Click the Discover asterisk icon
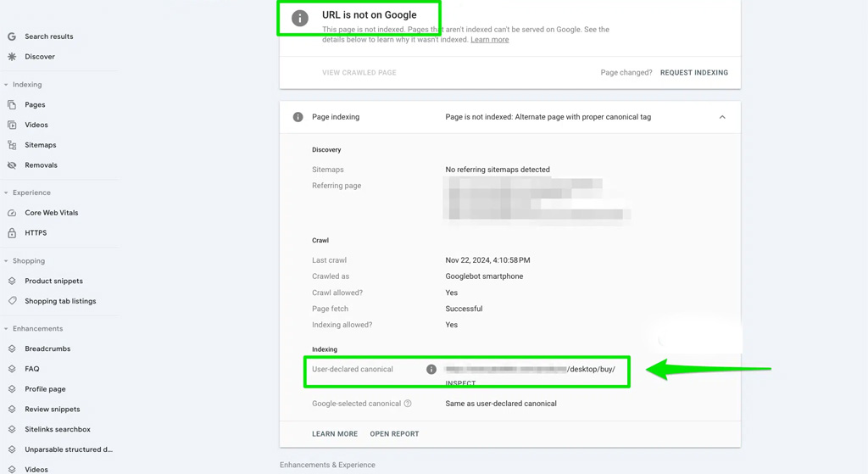 point(12,57)
